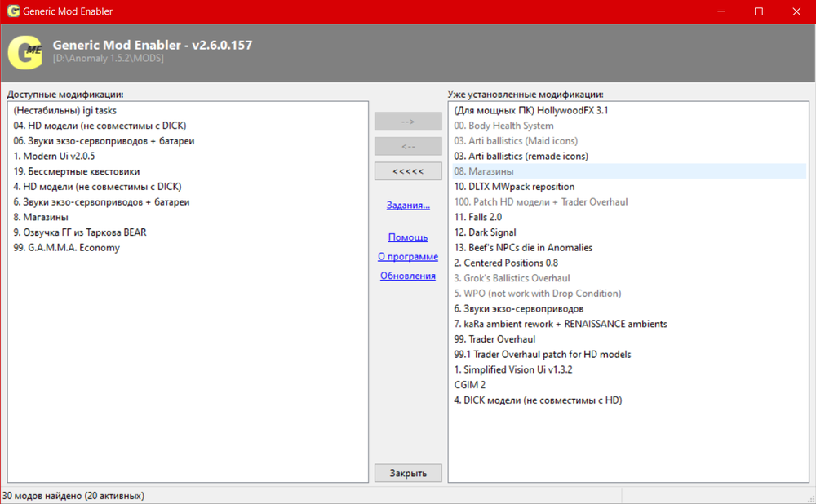The height and width of the screenshot is (504, 816).
Task: Open the Помощь help link
Action: pos(408,237)
